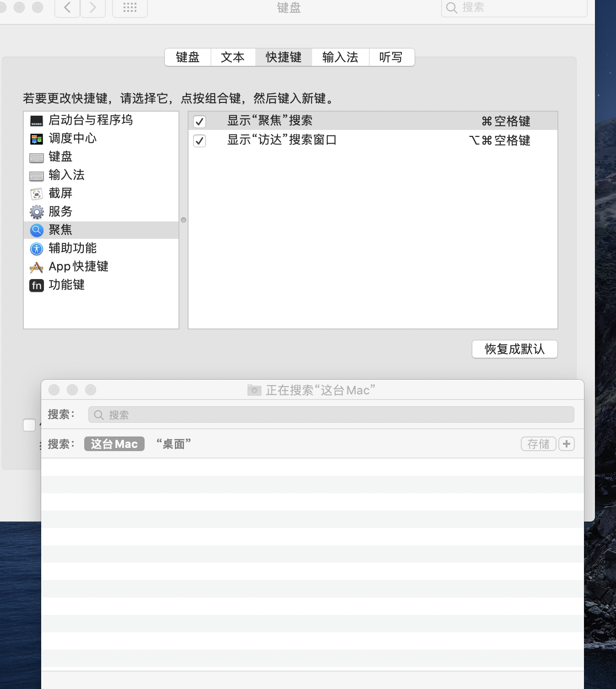Switch to the 输入法 tab
Screen dimensions: 616x689
[340, 57]
